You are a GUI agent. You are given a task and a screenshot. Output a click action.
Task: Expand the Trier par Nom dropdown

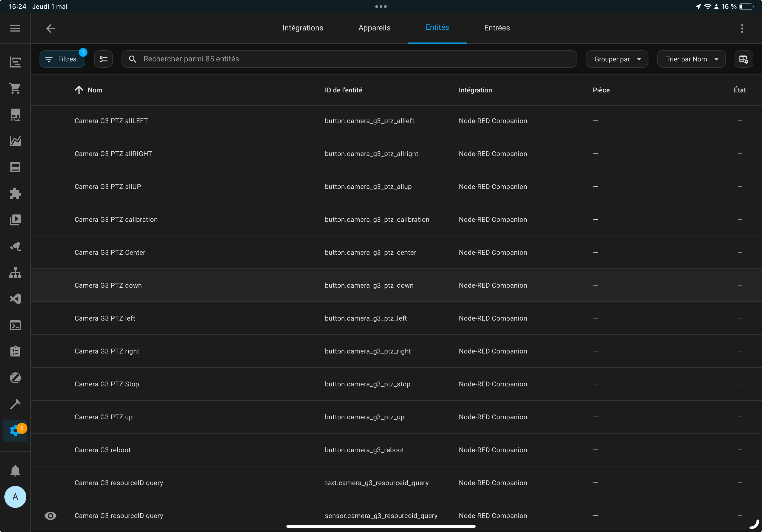pyautogui.click(x=691, y=59)
